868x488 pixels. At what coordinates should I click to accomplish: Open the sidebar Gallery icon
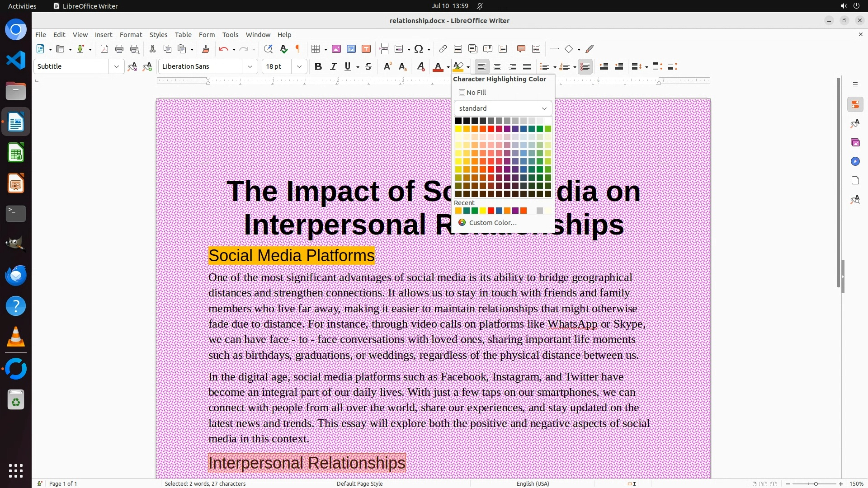855,143
